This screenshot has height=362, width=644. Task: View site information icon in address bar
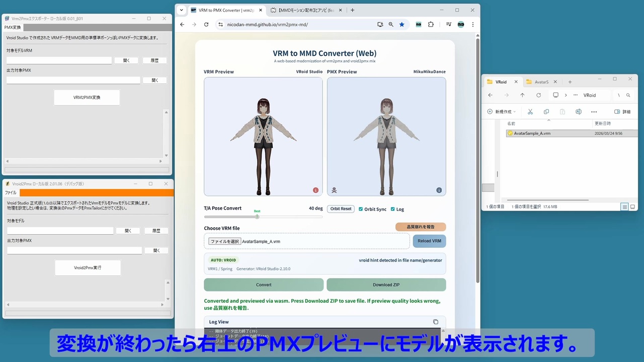[220, 24]
